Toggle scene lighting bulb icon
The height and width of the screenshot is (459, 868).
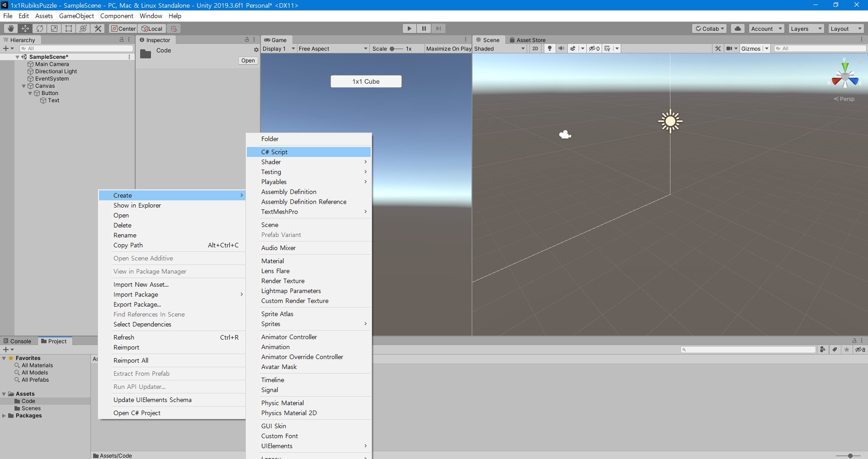550,48
